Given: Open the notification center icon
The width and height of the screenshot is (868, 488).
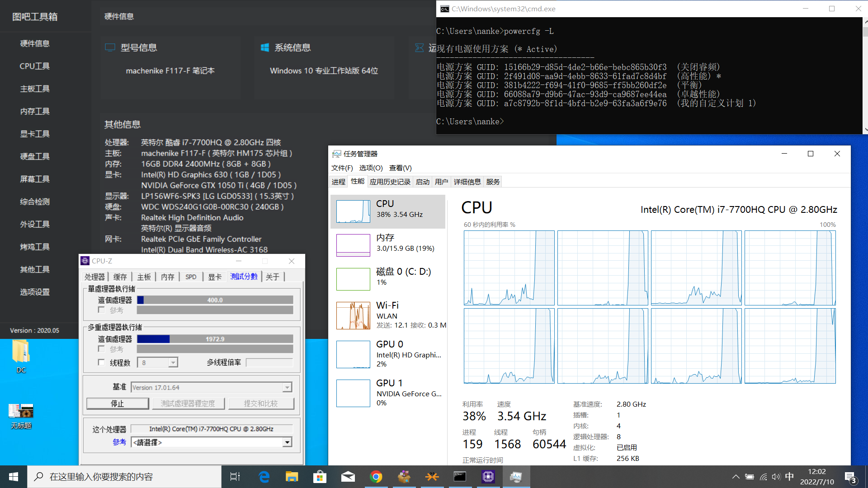Looking at the screenshot, I should pos(850,477).
